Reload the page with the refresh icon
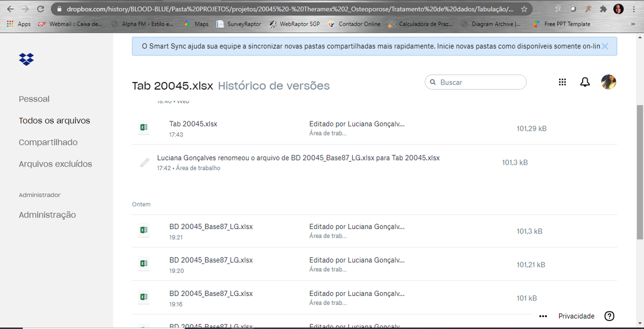The image size is (644, 329). click(41, 9)
